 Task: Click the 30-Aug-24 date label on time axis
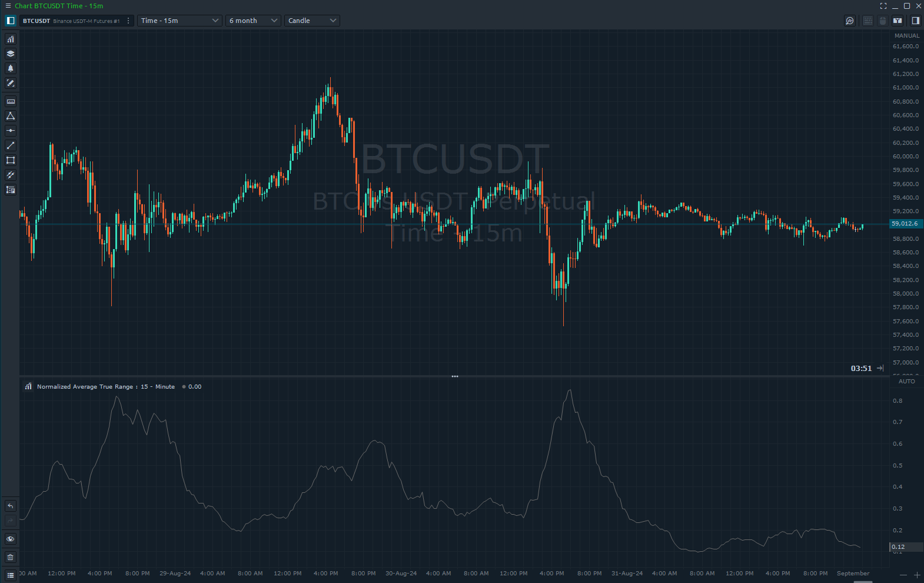pos(401,574)
